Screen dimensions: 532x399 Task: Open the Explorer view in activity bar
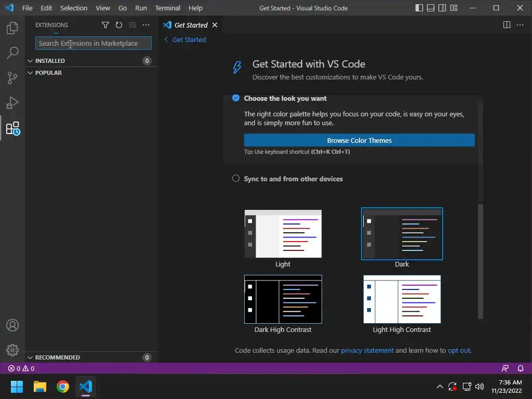tap(12, 28)
